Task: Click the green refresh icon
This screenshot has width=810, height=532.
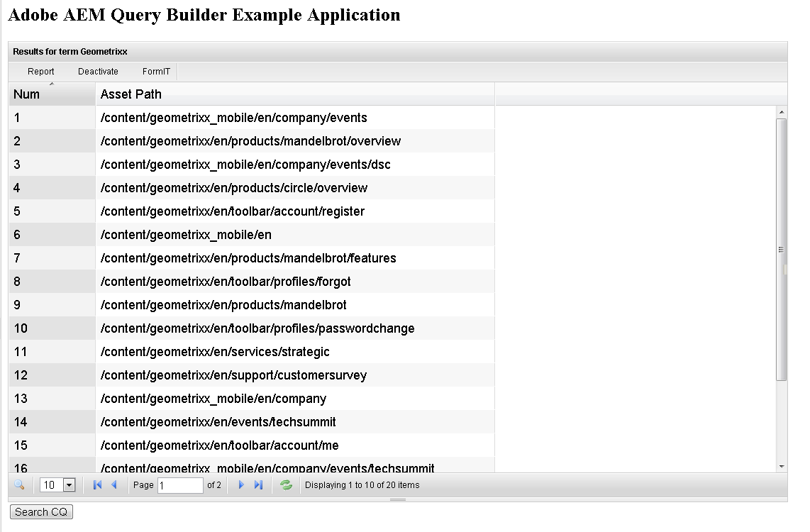Action: click(286, 485)
